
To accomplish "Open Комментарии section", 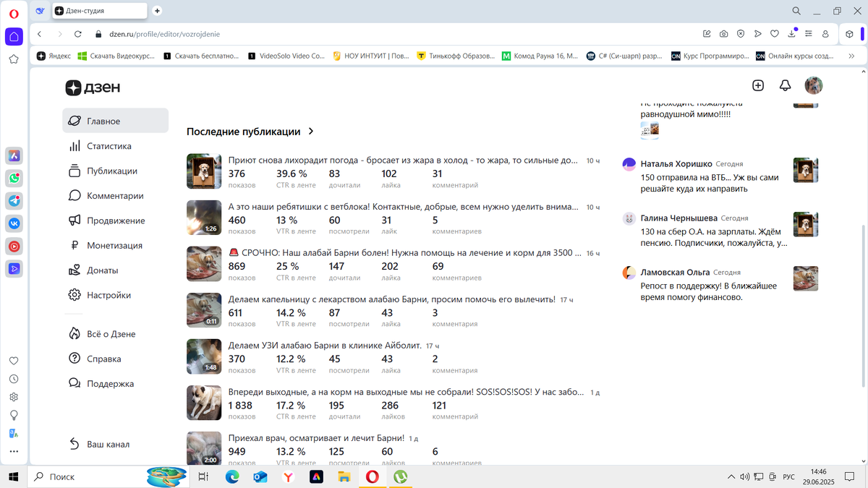I will pyautogui.click(x=116, y=195).
